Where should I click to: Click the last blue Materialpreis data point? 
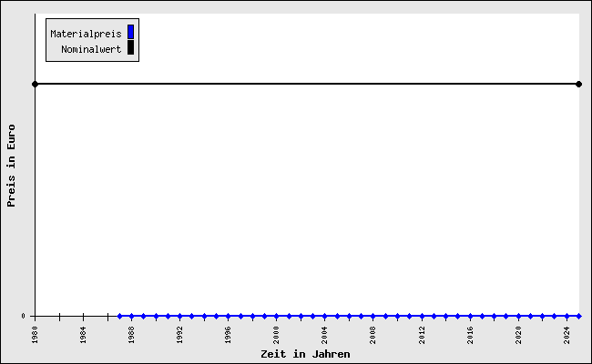[578, 316]
